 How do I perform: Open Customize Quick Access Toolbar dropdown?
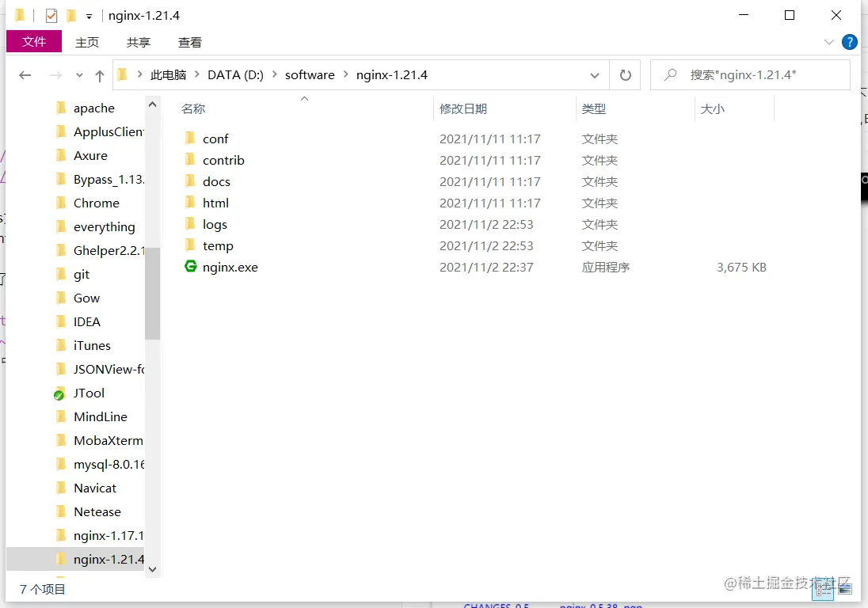(89, 17)
